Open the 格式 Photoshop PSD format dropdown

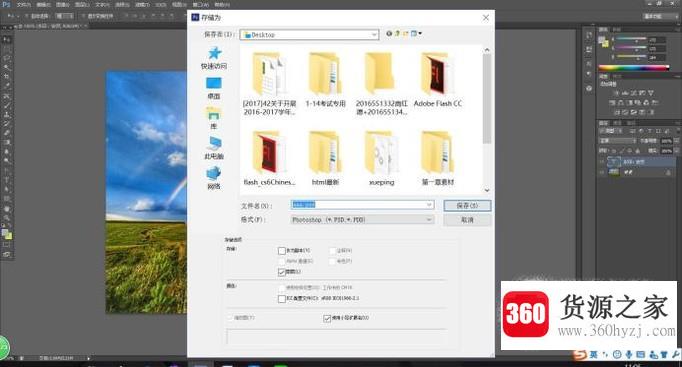362,220
